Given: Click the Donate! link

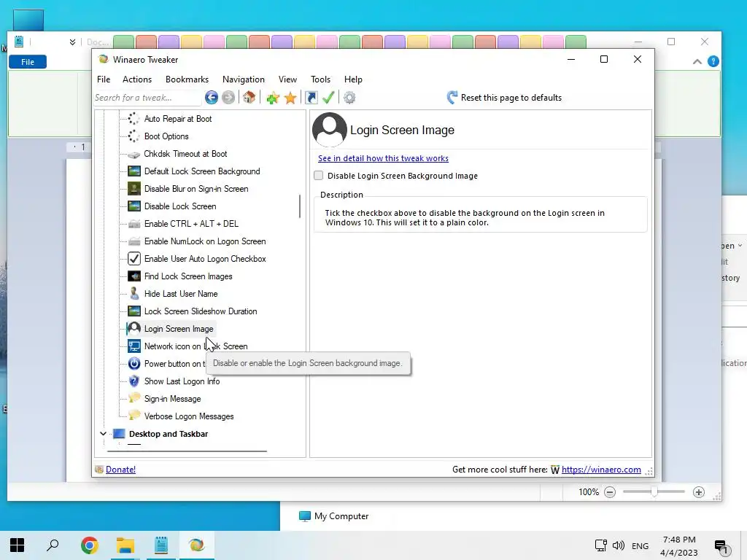Looking at the screenshot, I should (120, 470).
